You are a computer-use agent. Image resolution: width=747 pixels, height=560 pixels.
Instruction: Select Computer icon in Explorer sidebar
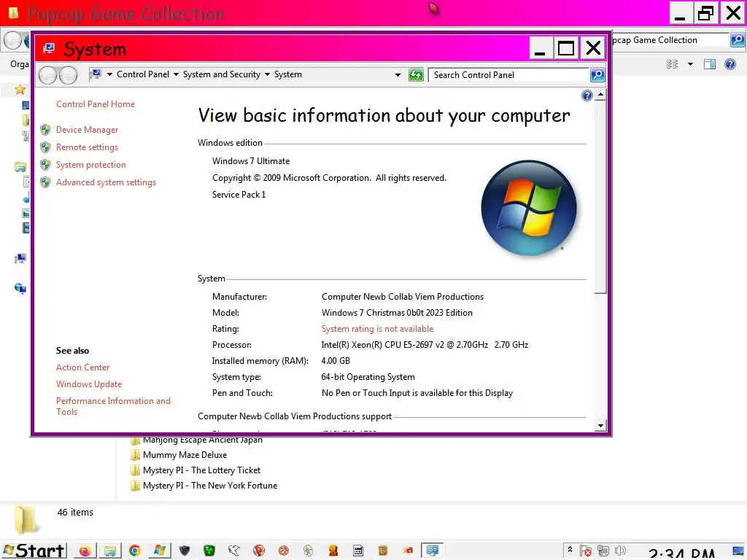point(20,259)
